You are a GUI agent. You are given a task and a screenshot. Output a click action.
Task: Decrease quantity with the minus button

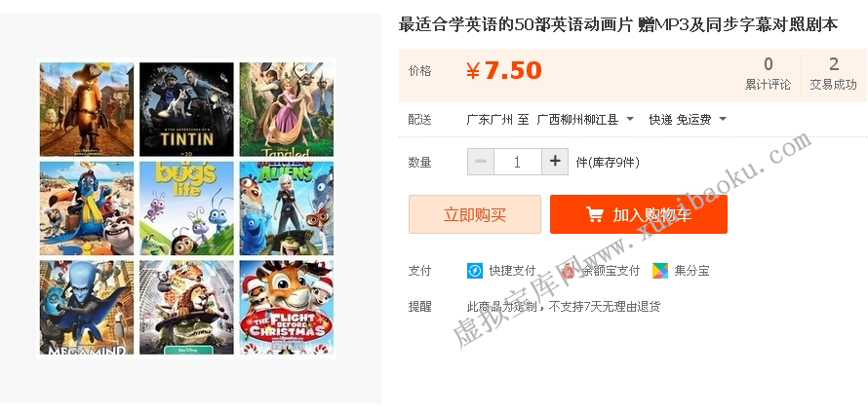click(x=481, y=162)
